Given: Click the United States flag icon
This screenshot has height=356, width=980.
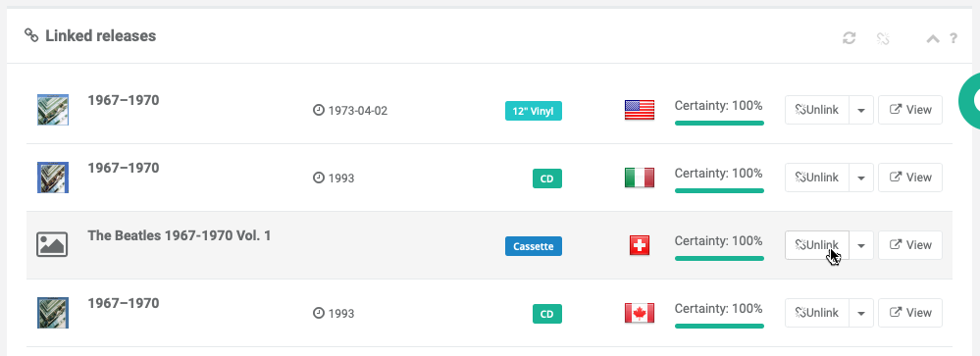Looking at the screenshot, I should tap(640, 110).
